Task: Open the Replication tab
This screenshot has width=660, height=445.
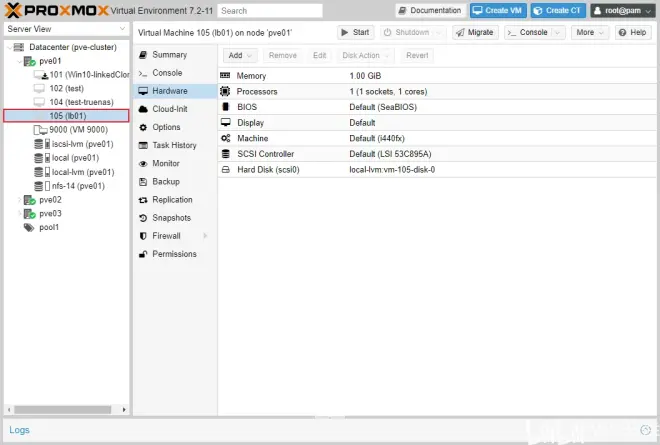Action: coord(175,200)
